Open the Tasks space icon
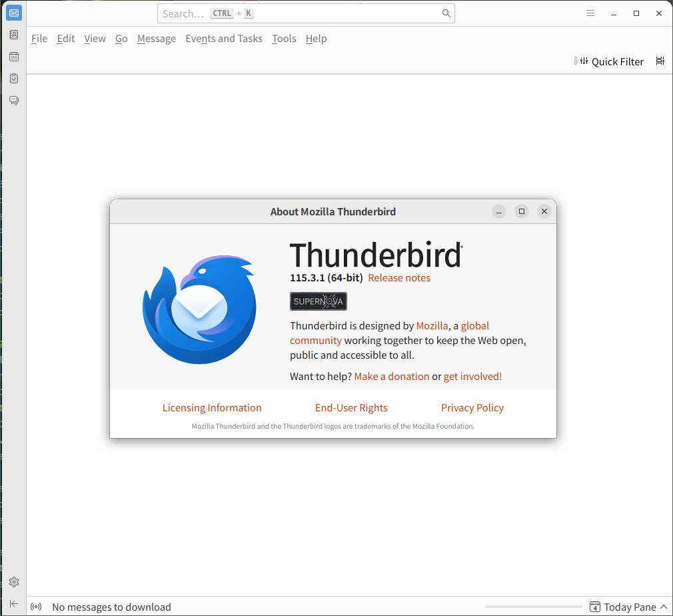 click(14, 79)
